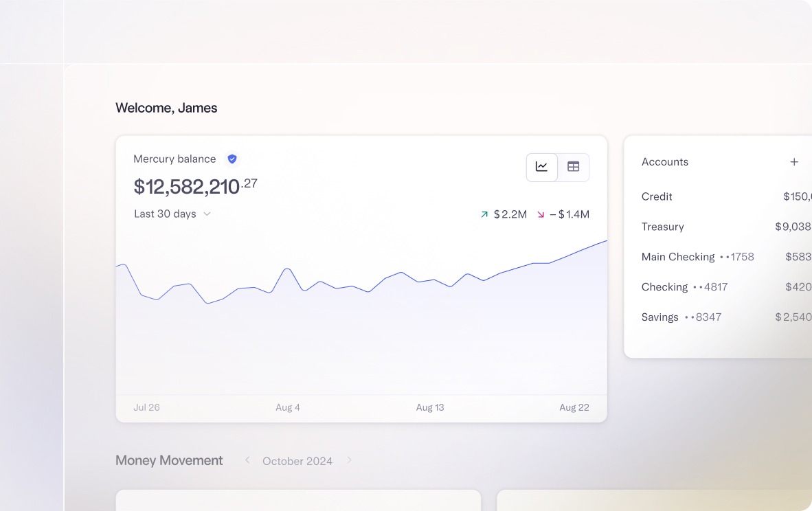Click the green money-in trend arrow
This screenshot has height=511, width=812.
coord(484,214)
